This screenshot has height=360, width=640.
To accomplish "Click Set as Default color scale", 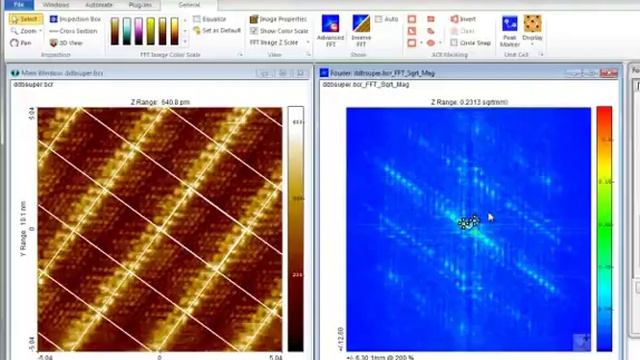I will coord(217,31).
